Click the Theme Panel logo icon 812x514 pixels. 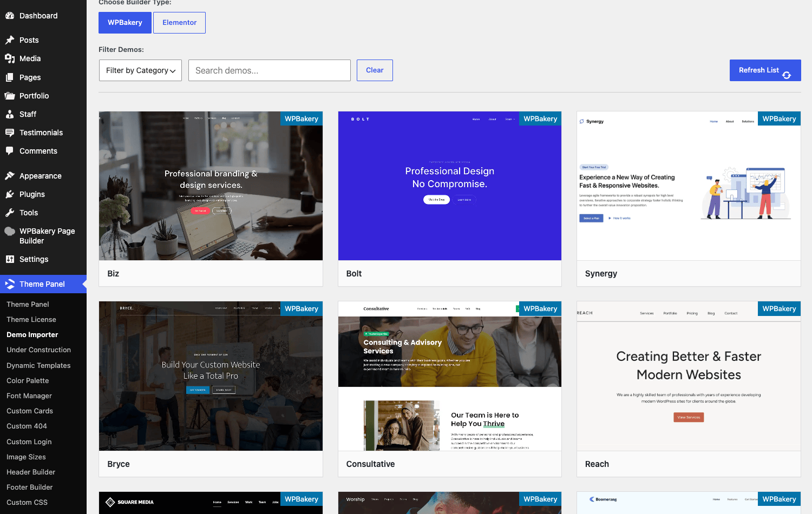(x=10, y=284)
